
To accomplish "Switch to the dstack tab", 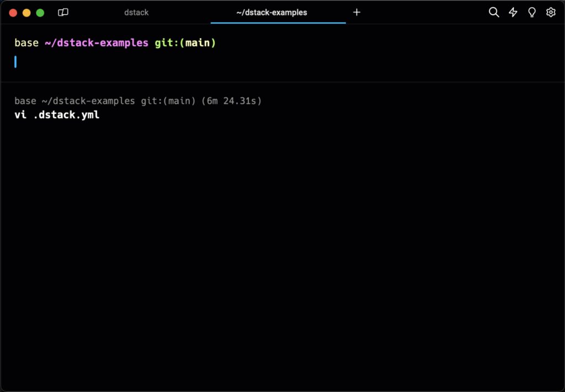I will pyautogui.click(x=136, y=12).
